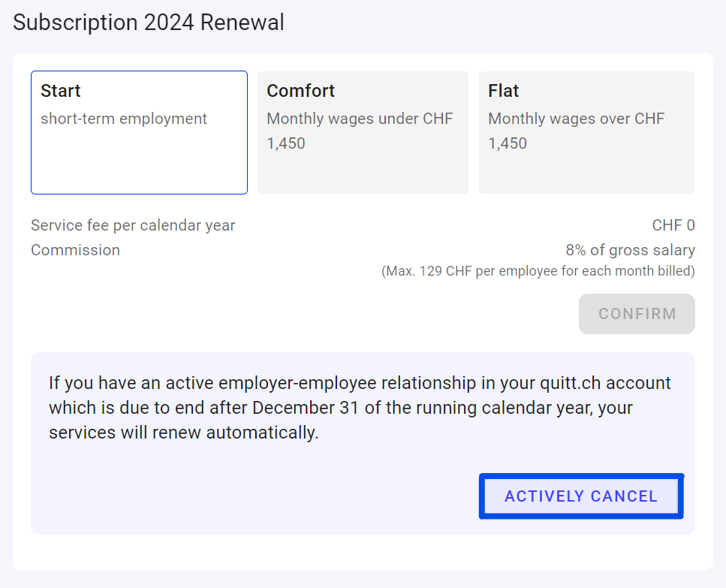Image resolution: width=726 pixels, height=588 pixels.
Task: Click the short-term employment description
Action: click(x=124, y=119)
